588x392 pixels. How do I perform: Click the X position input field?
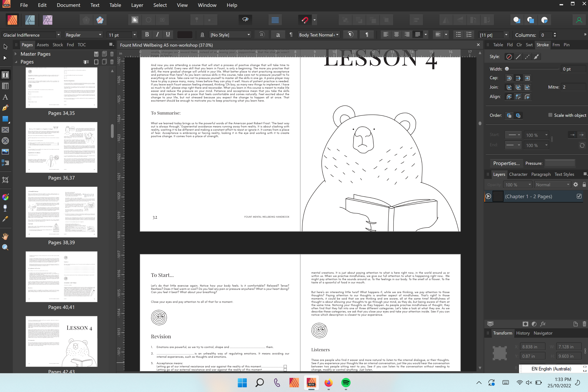click(x=533, y=347)
